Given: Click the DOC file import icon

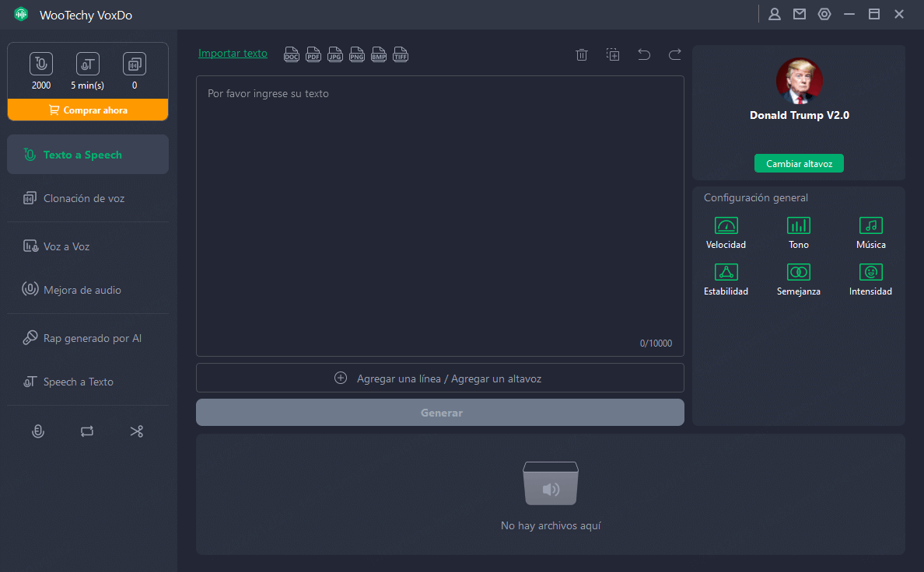Looking at the screenshot, I should 292,54.
